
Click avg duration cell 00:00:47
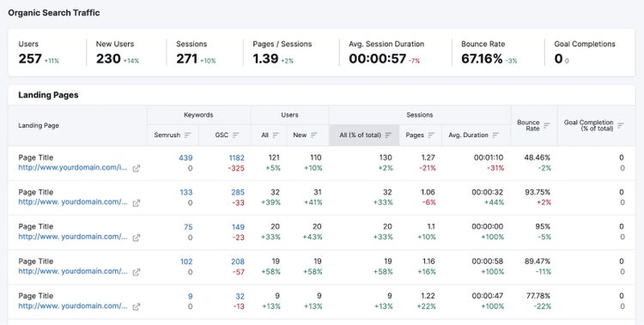(x=488, y=296)
